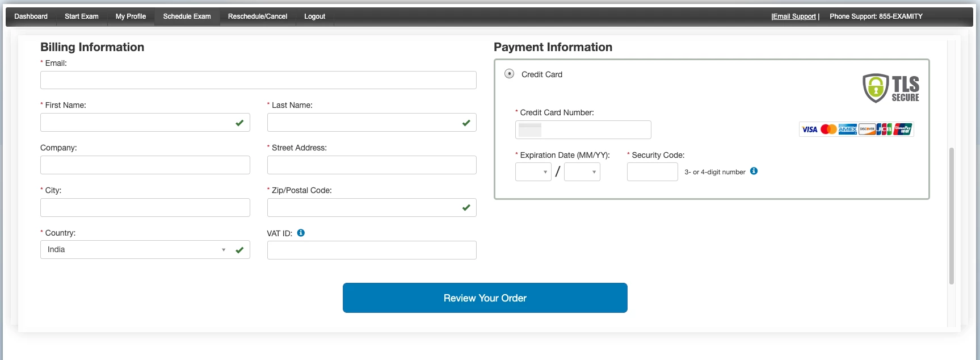The width and height of the screenshot is (980, 360).
Task: Open the Country dropdown showing India
Action: point(145,250)
